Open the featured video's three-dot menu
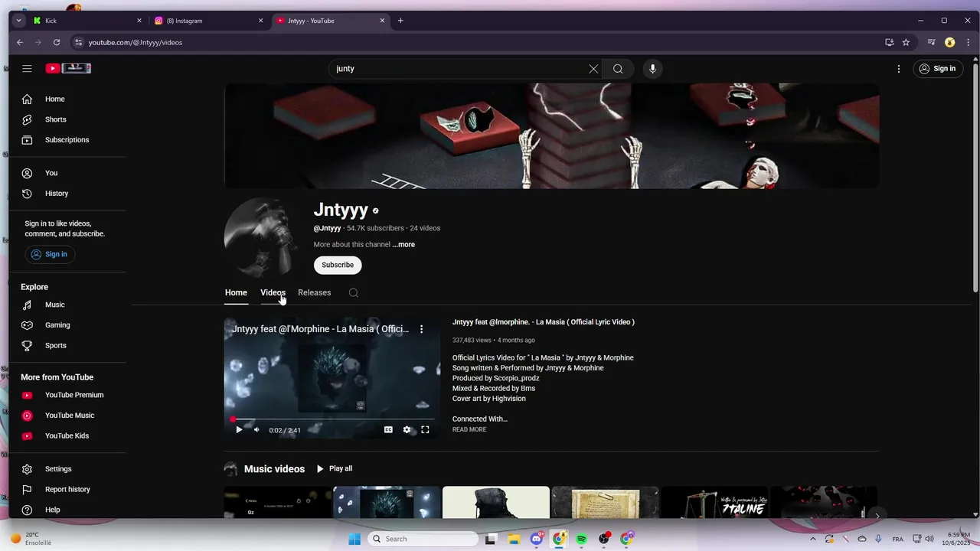Image resolution: width=980 pixels, height=551 pixels. [421, 329]
